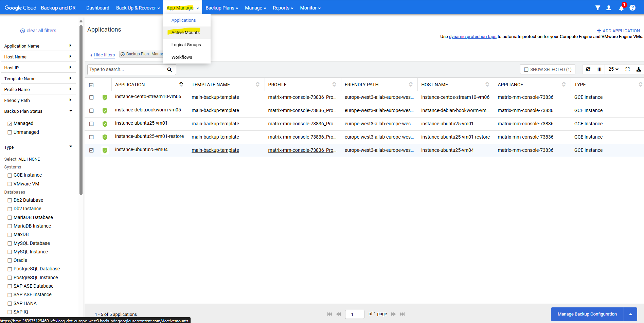Click the help question mark icon
Viewport: 644px width, 323px height.
point(632,8)
